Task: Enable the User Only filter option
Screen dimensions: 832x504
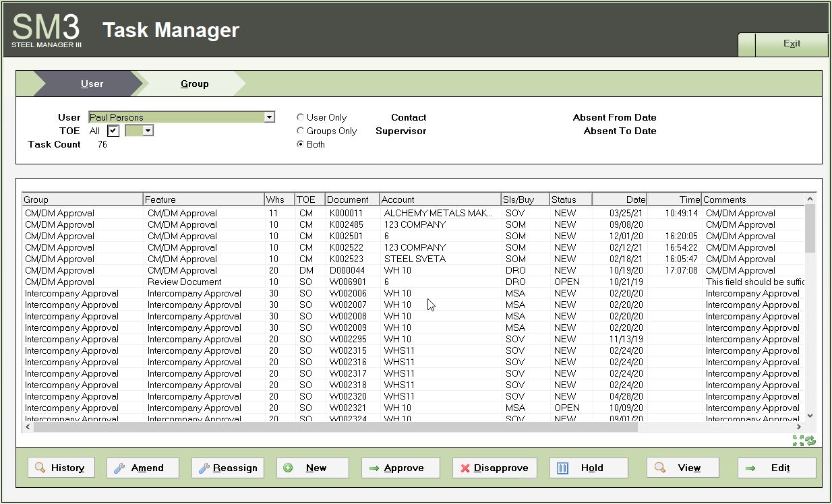Action: point(300,117)
